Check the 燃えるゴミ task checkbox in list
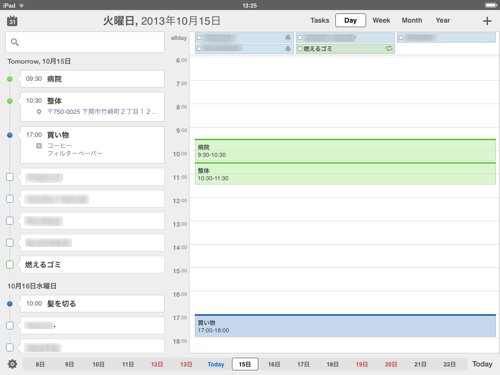 [x=10, y=265]
